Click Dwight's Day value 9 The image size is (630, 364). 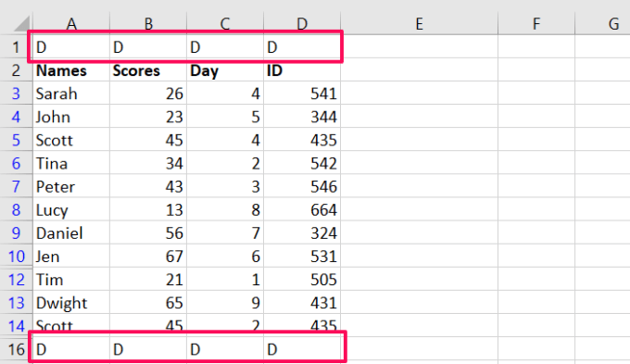click(225, 303)
